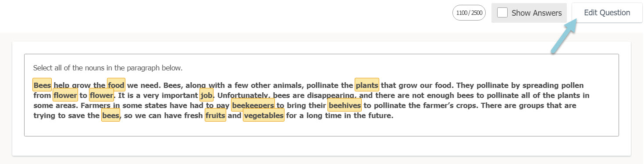The width and height of the screenshot is (644, 164).
Task: Select the highlighted word 'vegetables'
Action: click(x=263, y=115)
